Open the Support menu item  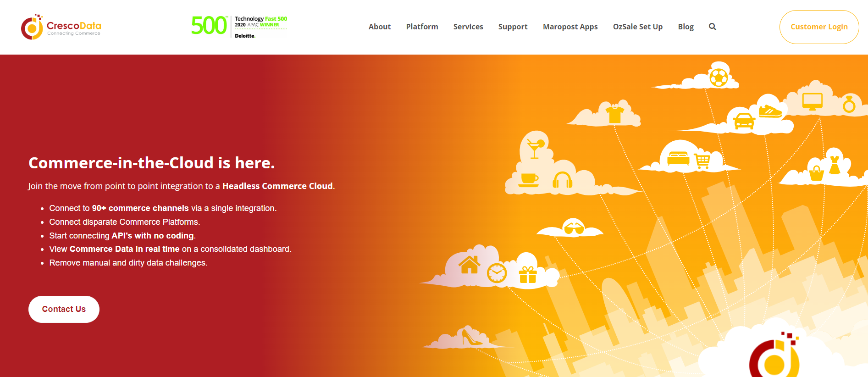tap(513, 27)
